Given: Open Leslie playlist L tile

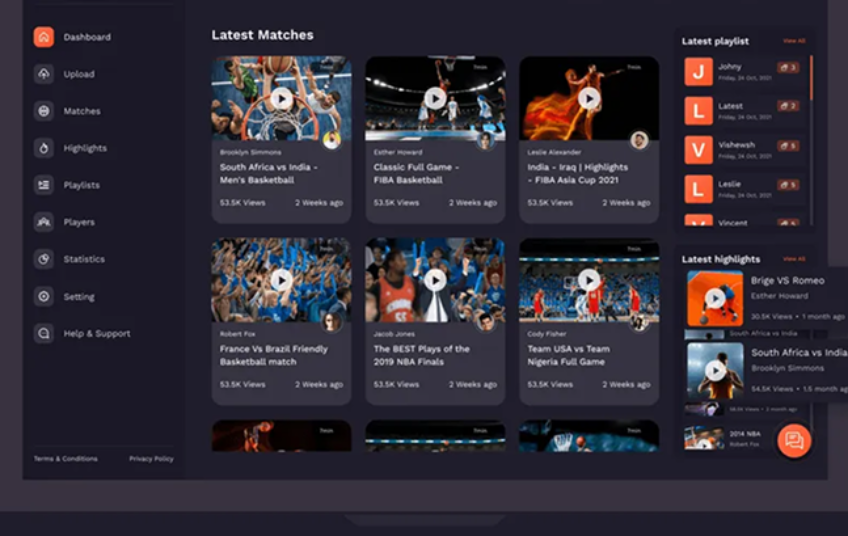Looking at the screenshot, I should [698, 189].
